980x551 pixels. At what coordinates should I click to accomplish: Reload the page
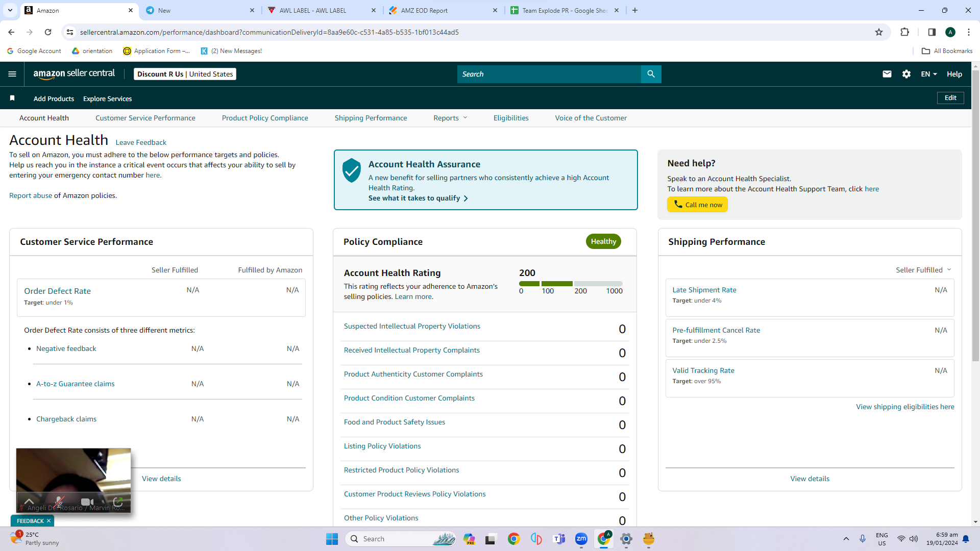48,32
